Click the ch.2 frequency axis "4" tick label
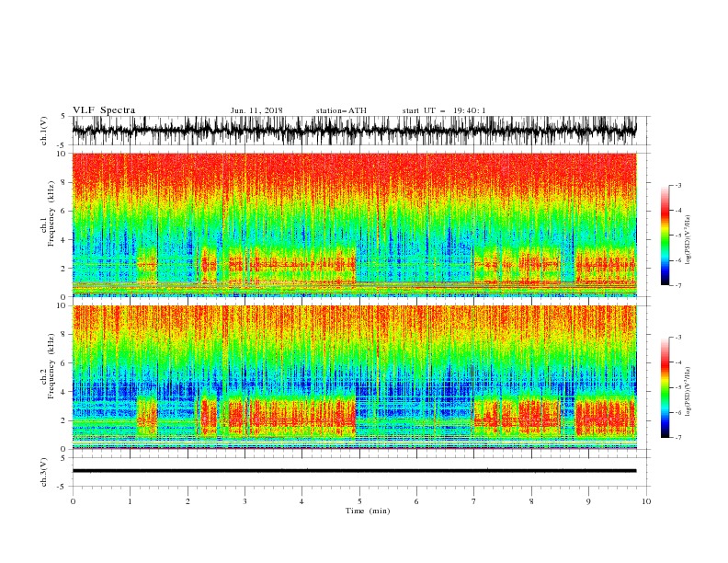728x563 pixels. click(x=64, y=392)
